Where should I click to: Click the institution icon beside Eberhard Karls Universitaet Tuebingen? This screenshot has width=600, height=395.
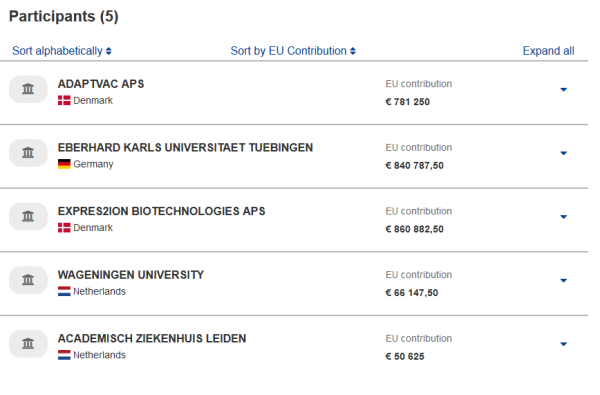coord(28,153)
